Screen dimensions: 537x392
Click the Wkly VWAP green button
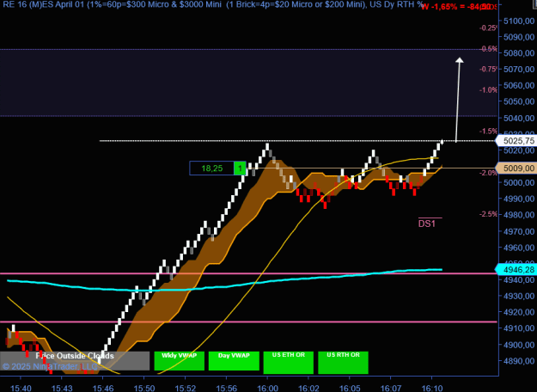179,361
